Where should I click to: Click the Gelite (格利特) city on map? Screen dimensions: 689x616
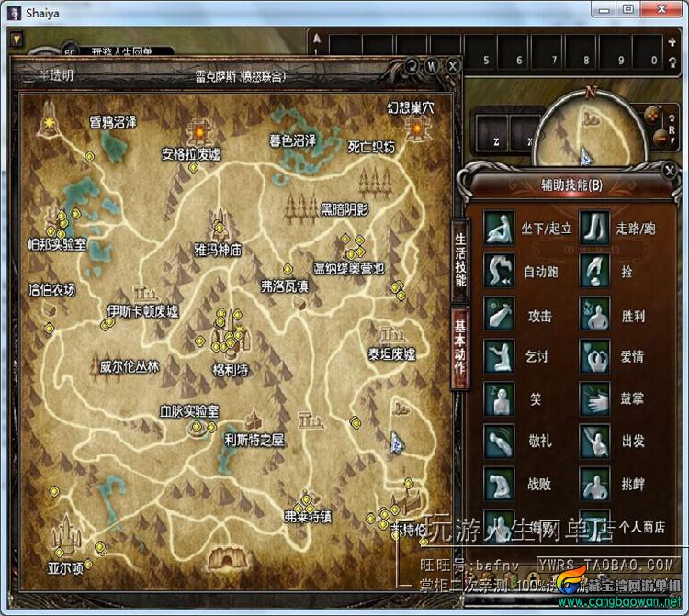230,336
